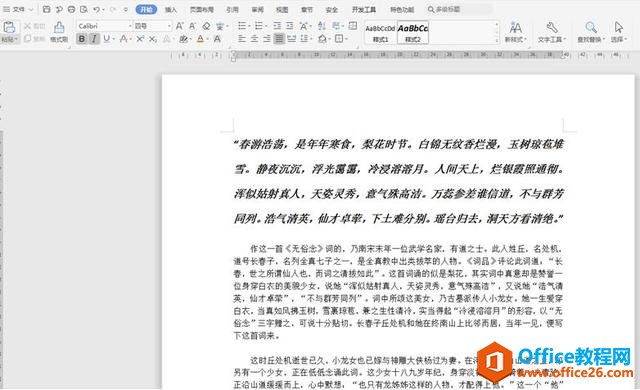Open the 特色功能 special features tab
The image size is (640, 390).
402,9
